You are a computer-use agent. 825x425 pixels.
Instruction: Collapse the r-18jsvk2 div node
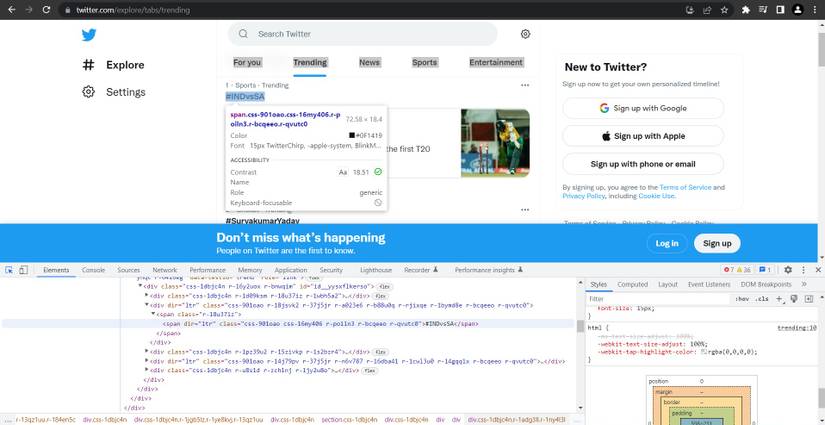pyautogui.click(x=147, y=305)
